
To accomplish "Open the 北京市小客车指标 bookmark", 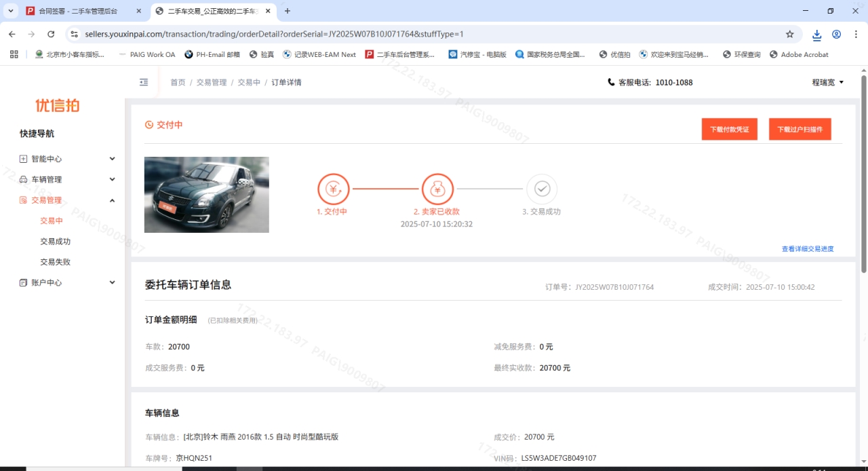I will (70, 54).
